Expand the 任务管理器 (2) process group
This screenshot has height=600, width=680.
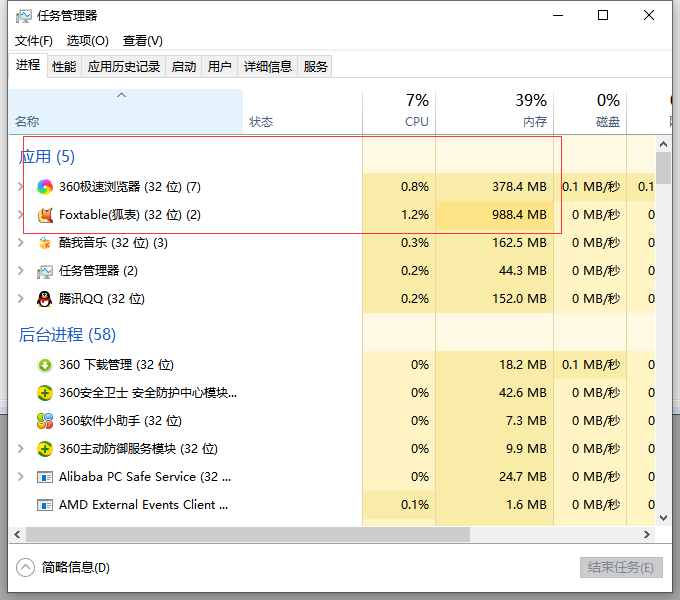tap(20, 271)
